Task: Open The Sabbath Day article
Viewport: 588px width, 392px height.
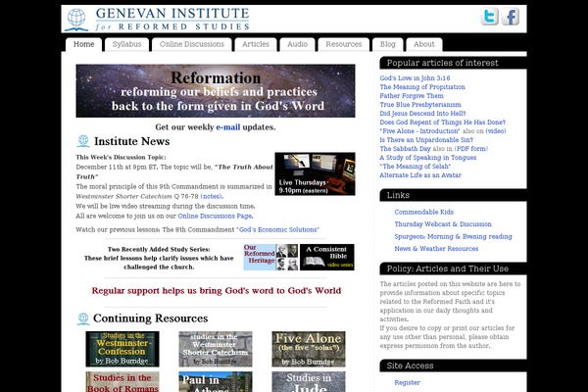Action: click(405, 149)
